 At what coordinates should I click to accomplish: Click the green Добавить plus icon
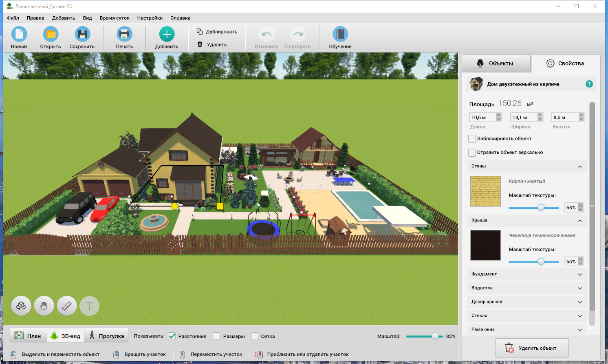tap(167, 34)
